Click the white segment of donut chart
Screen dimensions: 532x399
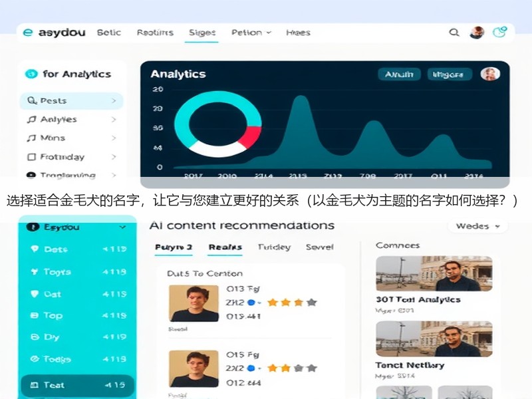click(217, 149)
